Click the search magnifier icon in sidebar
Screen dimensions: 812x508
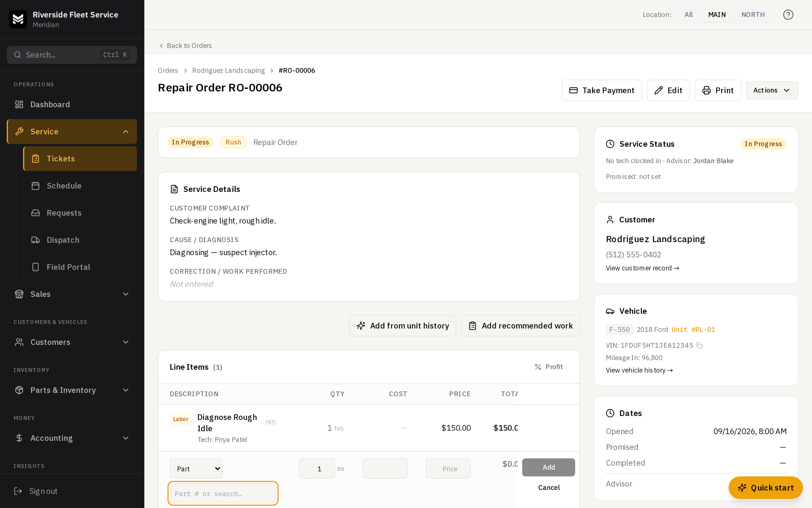coord(17,55)
